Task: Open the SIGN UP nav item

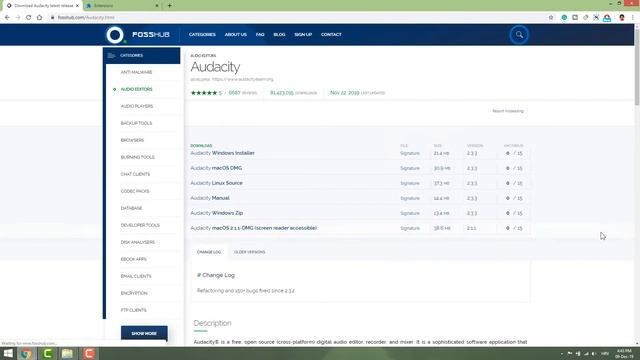Action: (x=303, y=35)
